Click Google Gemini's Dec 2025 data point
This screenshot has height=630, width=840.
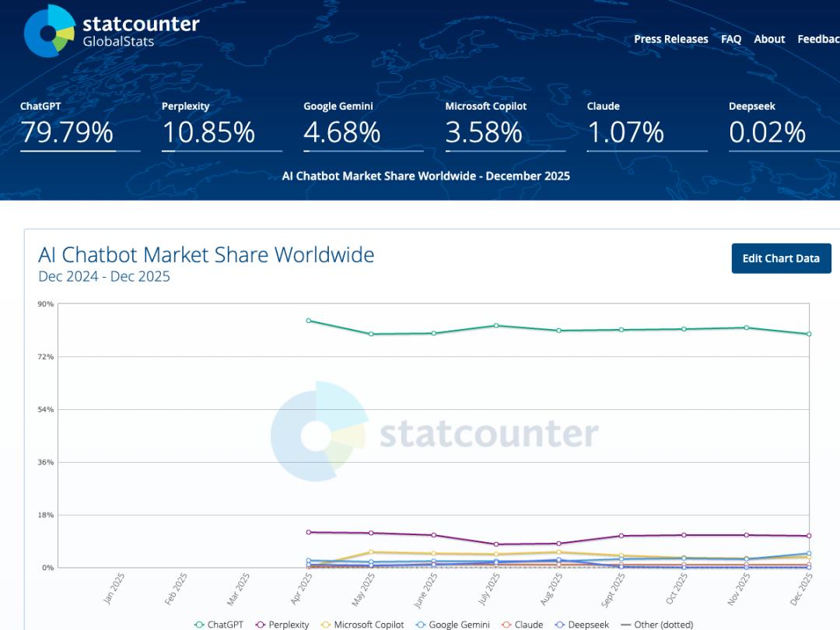(x=809, y=554)
